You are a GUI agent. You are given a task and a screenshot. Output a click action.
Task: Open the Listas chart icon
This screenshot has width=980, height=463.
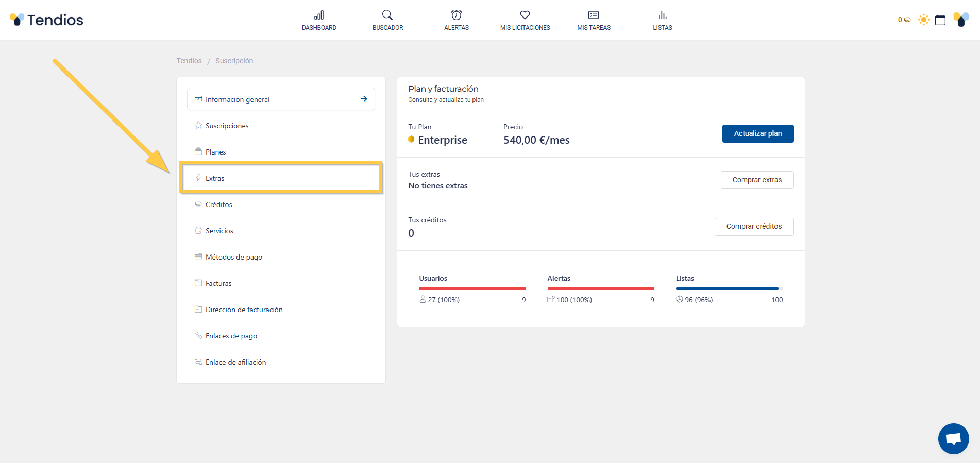pyautogui.click(x=662, y=15)
